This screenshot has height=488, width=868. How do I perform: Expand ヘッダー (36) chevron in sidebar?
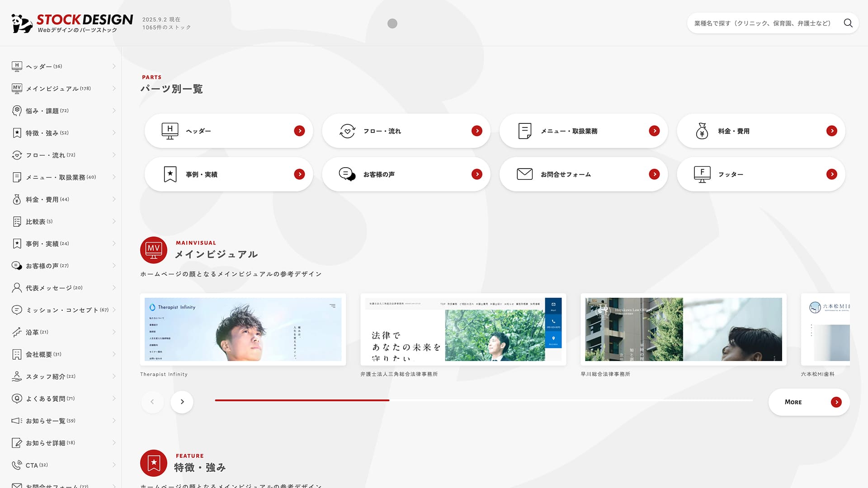click(x=114, y=66)
